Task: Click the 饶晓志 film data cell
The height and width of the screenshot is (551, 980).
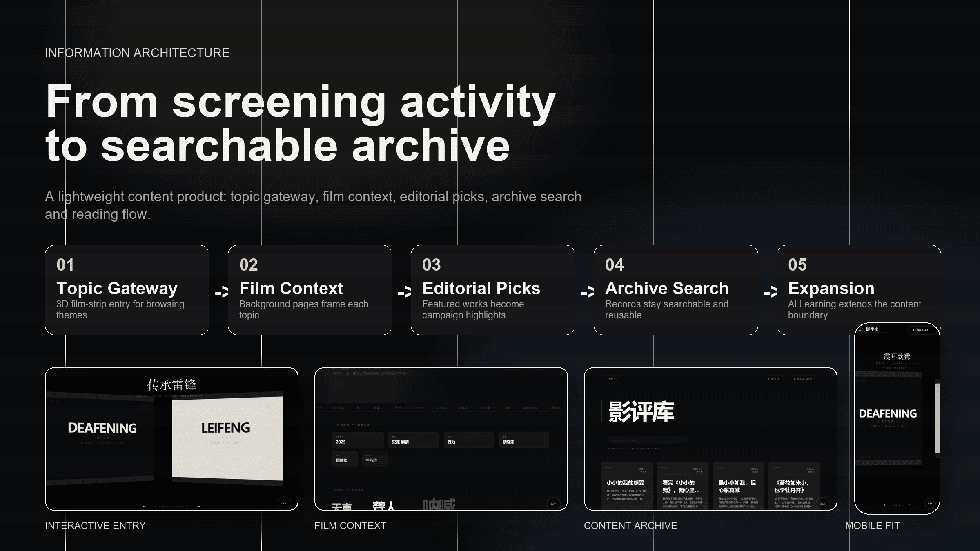Action: (x=523, y=440)
